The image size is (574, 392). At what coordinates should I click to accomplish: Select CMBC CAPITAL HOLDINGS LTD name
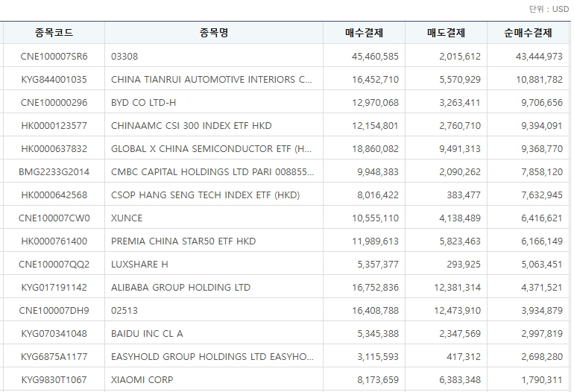pos(212,171)
